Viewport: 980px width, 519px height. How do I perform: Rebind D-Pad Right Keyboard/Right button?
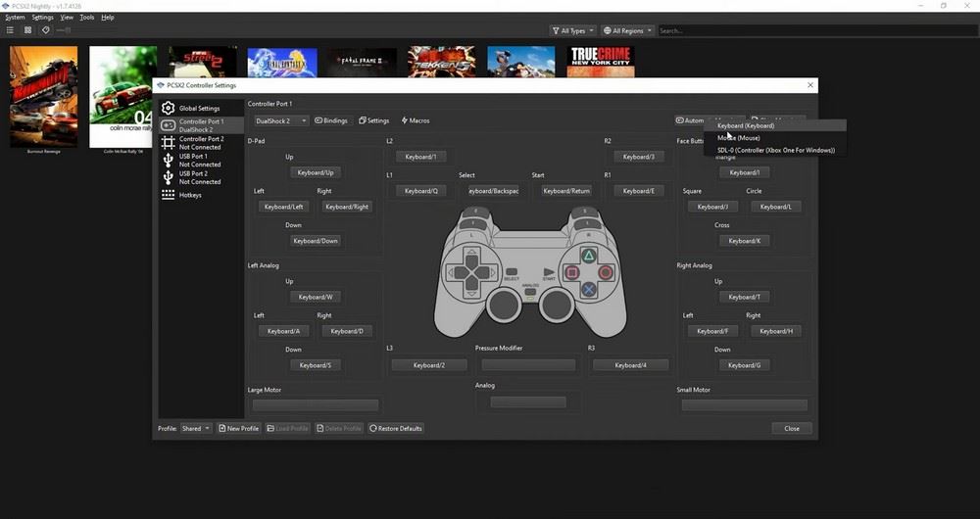point(347,207)
